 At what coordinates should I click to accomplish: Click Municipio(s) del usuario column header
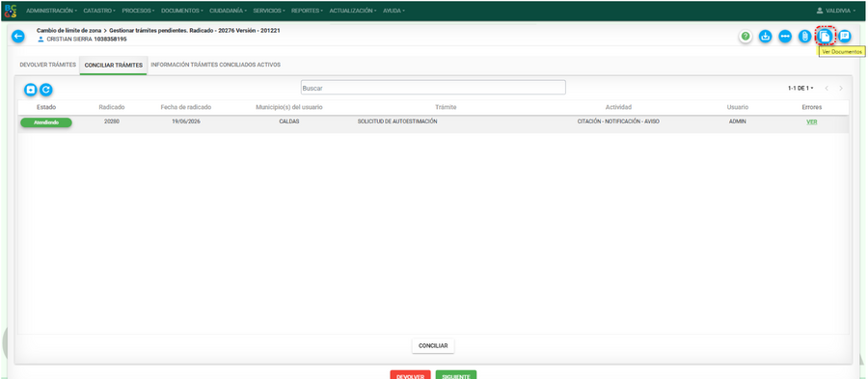pos(289,107)
